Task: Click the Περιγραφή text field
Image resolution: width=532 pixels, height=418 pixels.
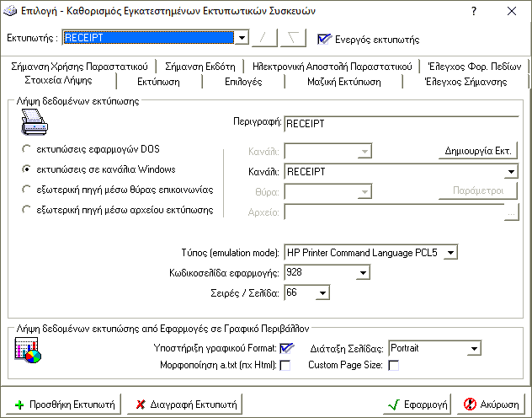Action: click(x=400, y=123)
